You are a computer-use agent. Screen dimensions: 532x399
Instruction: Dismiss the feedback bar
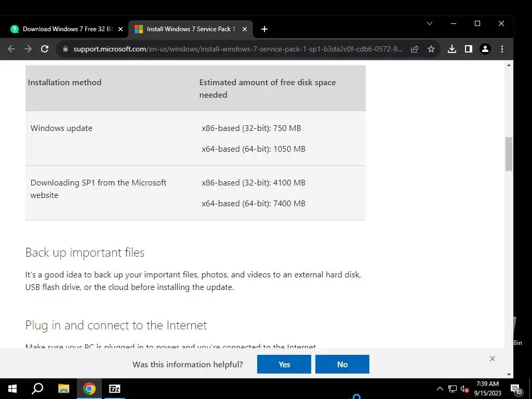point(492,358)
